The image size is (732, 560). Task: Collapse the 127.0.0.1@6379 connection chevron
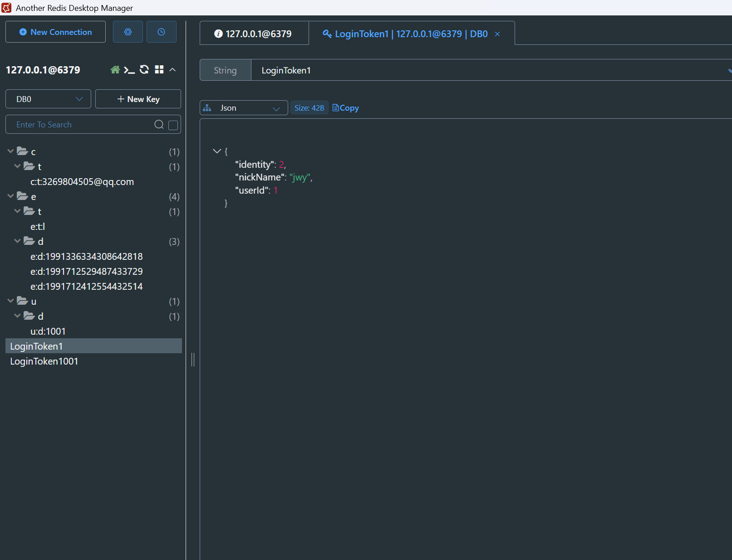point(172,70)
